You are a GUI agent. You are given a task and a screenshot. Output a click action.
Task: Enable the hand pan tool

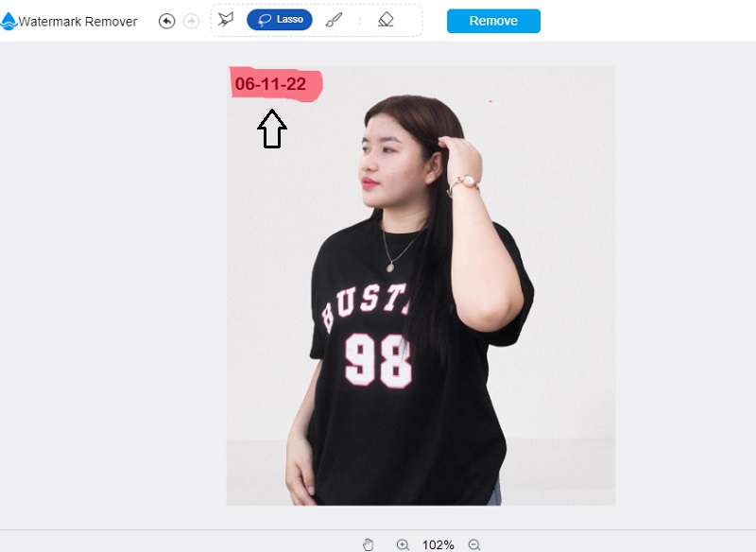(x=369, y=544)
